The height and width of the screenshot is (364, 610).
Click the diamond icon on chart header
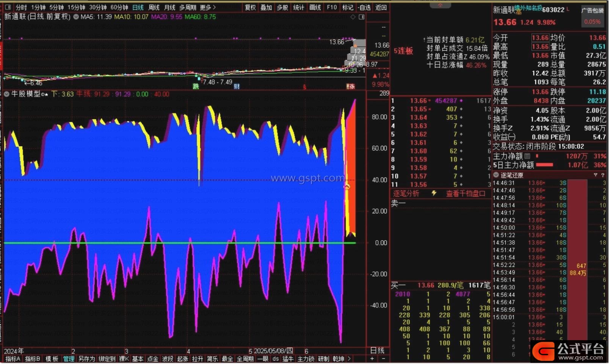coord(353,17)
